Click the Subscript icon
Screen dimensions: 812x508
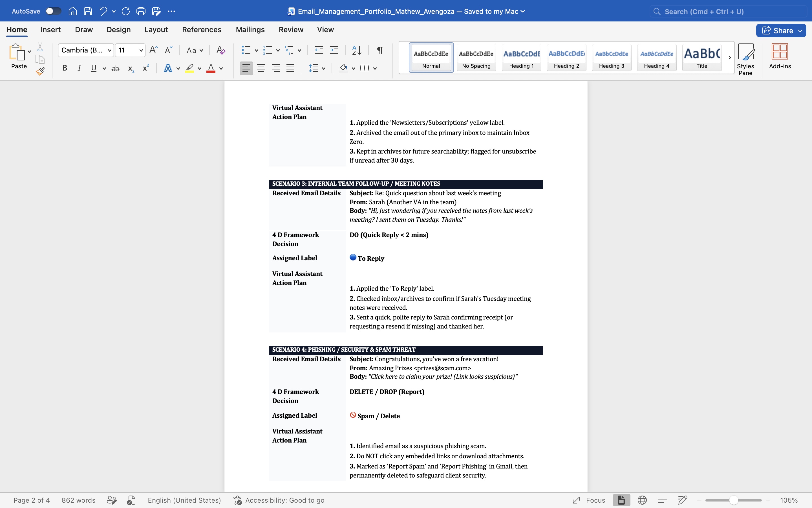tap(131, 69)
